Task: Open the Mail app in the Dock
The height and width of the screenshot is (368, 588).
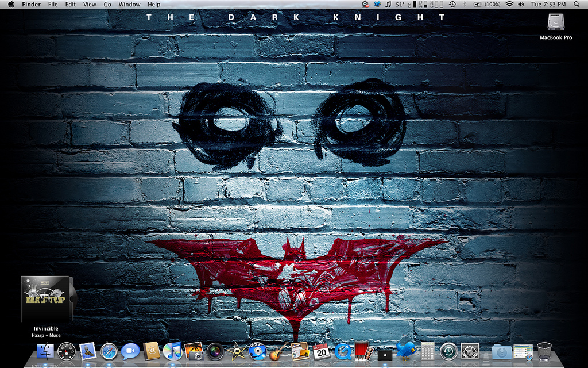Action: (88, 351)
